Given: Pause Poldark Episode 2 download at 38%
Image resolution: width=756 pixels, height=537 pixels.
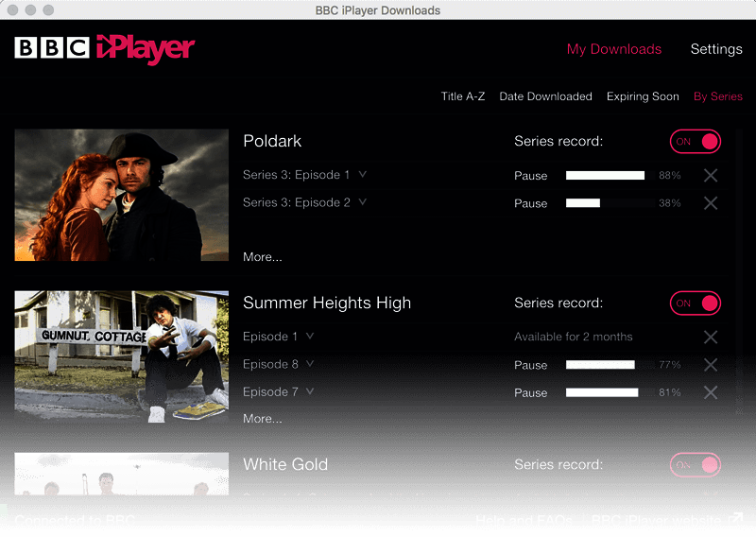Looking at the screenshot, I should [x=530, y=203].
